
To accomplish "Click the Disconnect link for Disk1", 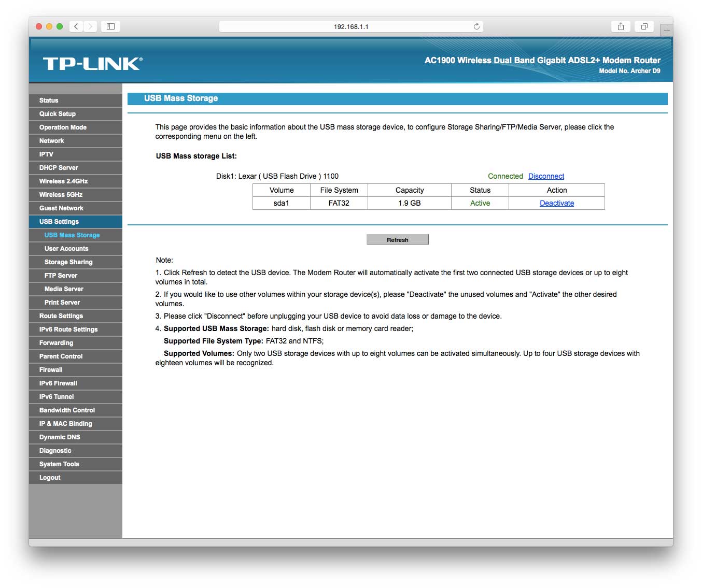I will click(546, 176).
